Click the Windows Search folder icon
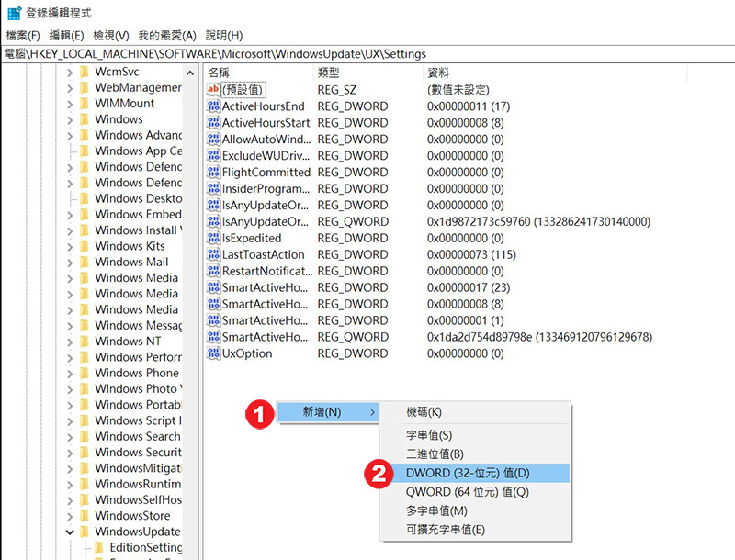The image size is (735, 560). click(x=85, y=436)
